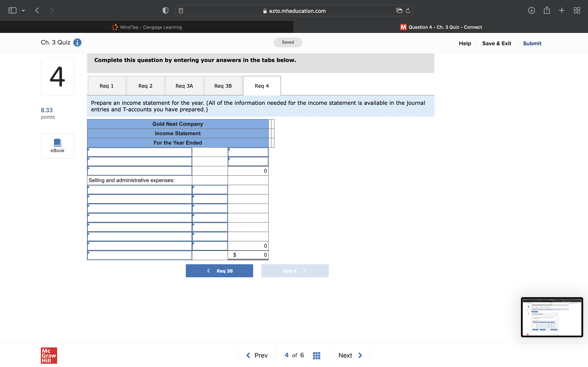This screenshot has height=367, width=588.
Task: Show all tabs using the tab overview icon
Action: pyautogui.click(x=577, y=10)
